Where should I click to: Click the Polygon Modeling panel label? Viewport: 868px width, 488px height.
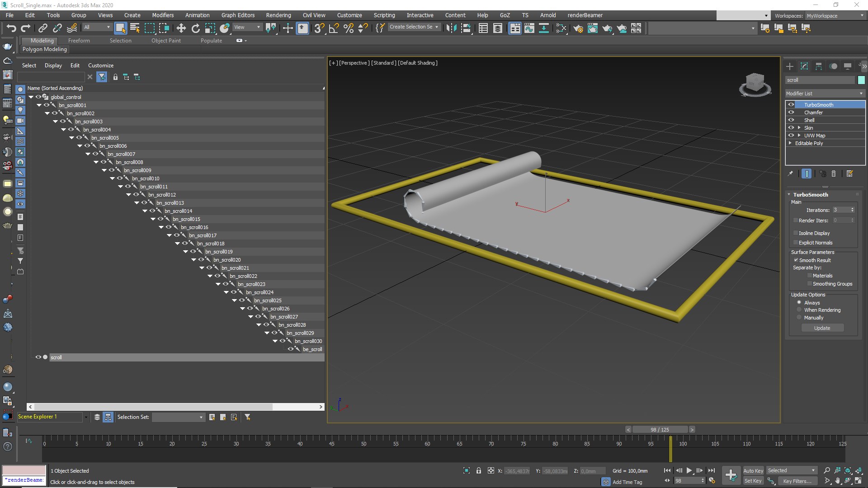pyautogui.click(x=45, y=49)
